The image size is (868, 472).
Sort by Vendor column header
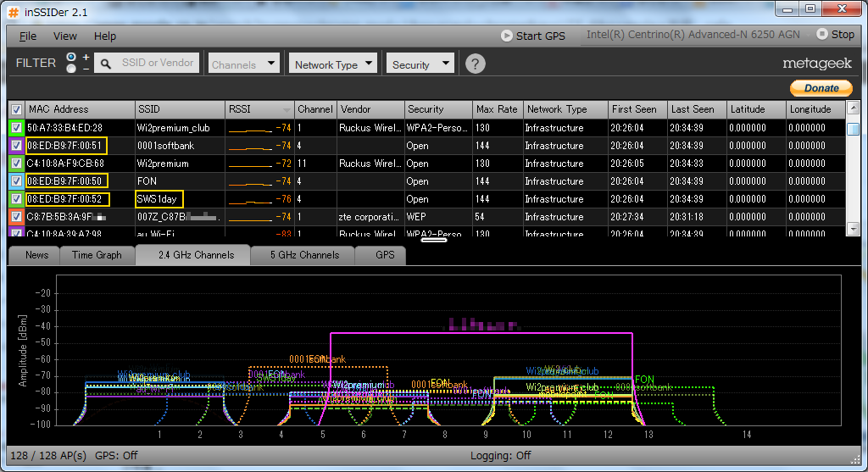click(x=370, y=109)
